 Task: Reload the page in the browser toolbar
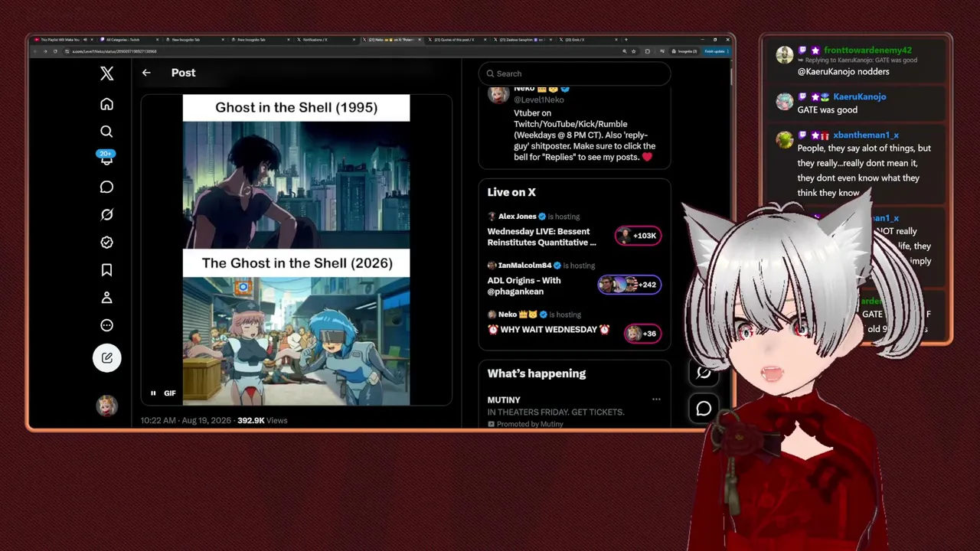tap(55, 51)
